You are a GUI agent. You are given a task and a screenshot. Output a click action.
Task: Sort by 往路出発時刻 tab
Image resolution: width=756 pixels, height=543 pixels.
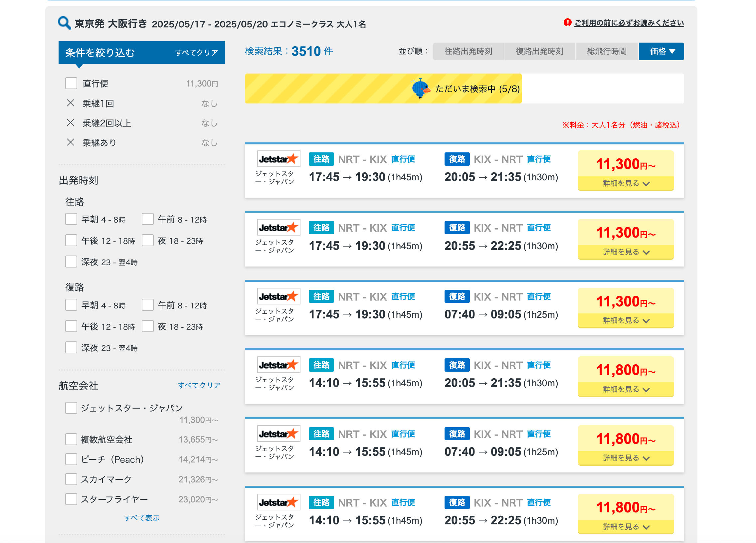(x=468, y=51)
